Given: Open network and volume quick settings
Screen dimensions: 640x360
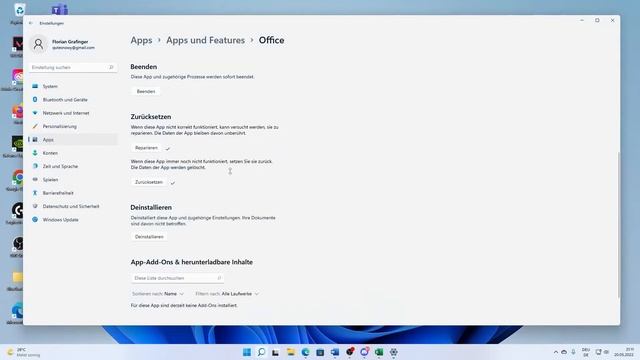Looking at the screenshot, I should click(x=602, y=352).
